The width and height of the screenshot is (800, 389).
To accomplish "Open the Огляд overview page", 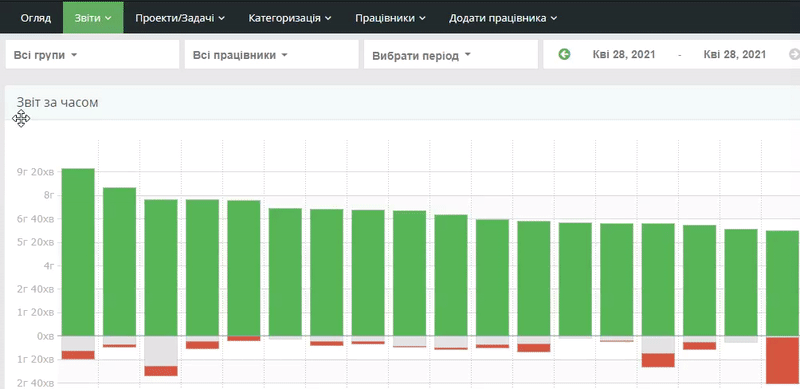I will (36, 18).
